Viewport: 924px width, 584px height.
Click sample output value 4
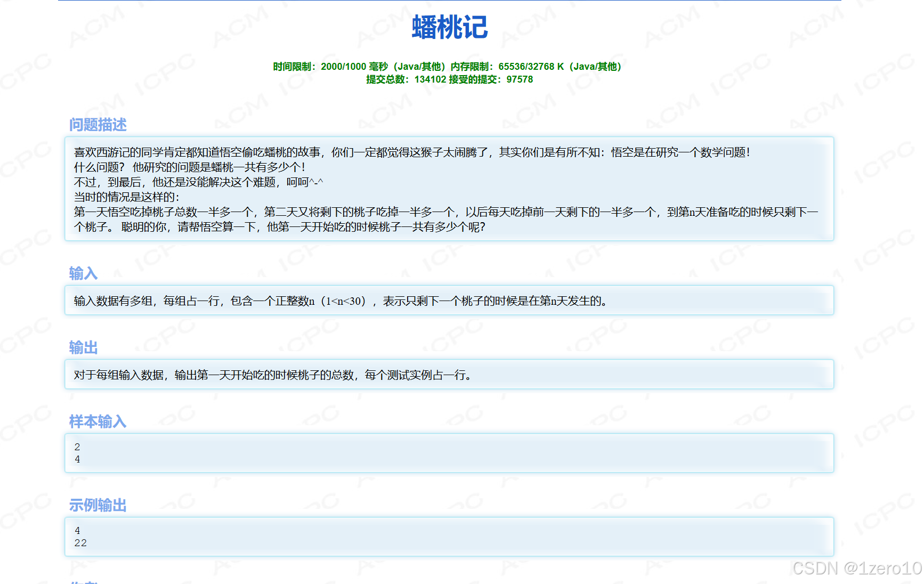coord(77,531)
